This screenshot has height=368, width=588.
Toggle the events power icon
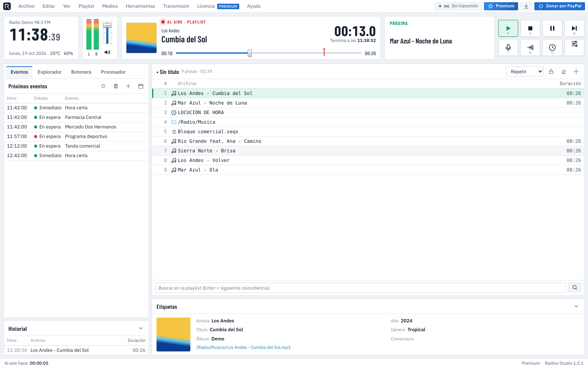click(x=103, y=86)
